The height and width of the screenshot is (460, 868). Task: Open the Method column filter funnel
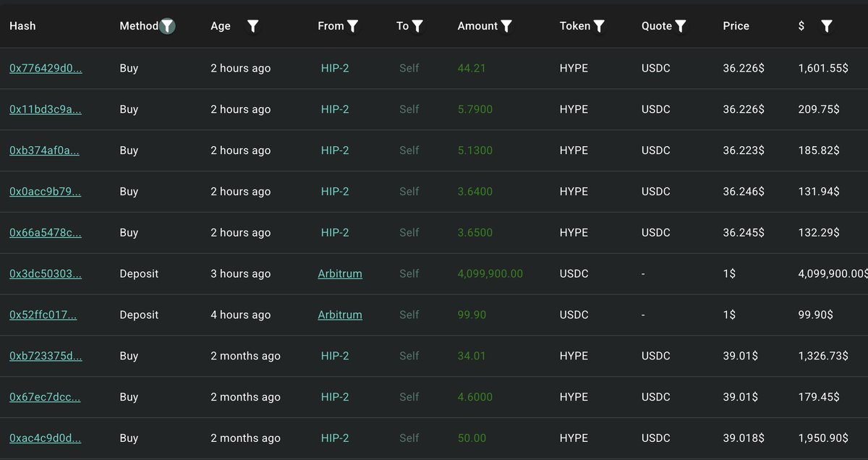(x=167, y=25)
